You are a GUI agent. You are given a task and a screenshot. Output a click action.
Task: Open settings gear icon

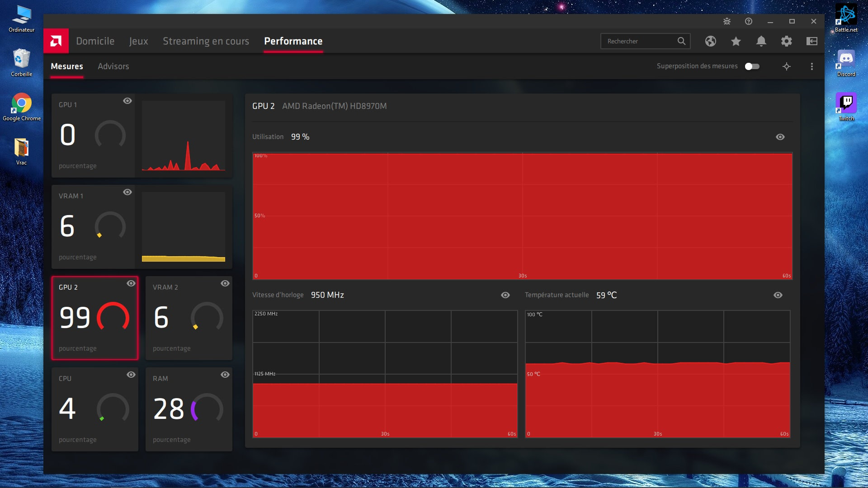pyautogui.click(x=786, y=41)
